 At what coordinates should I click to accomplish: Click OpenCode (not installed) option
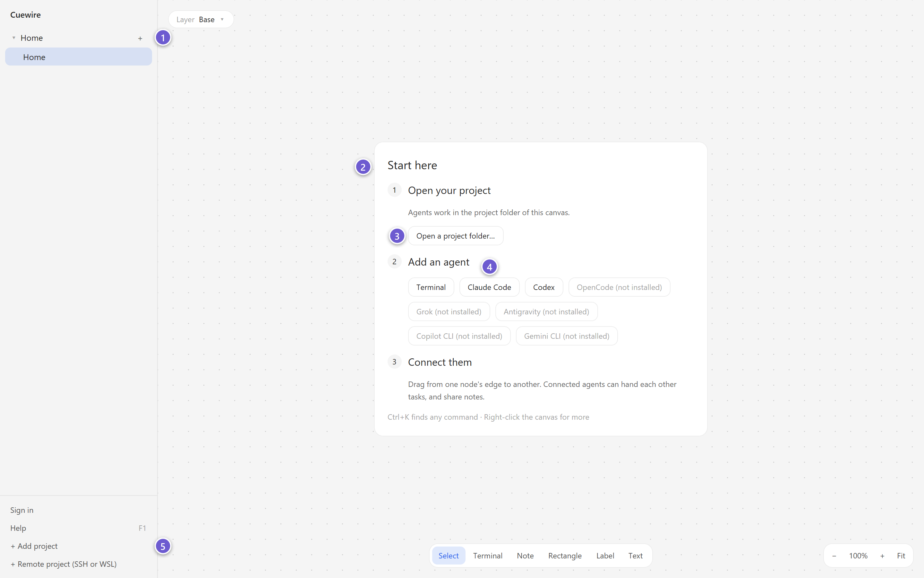[619, 287]
